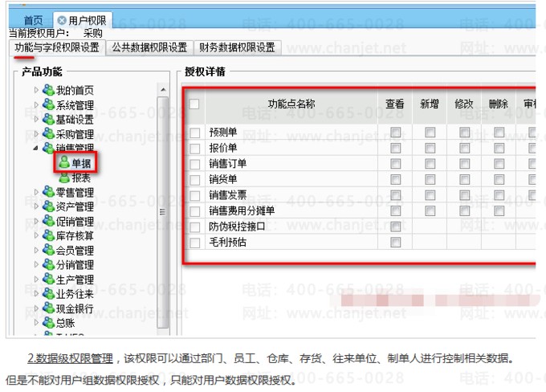Image resolution: width=546 pixels, height=392 pixels.
Task: Open the 公共数据权限设置 tab
Action: 149,47
